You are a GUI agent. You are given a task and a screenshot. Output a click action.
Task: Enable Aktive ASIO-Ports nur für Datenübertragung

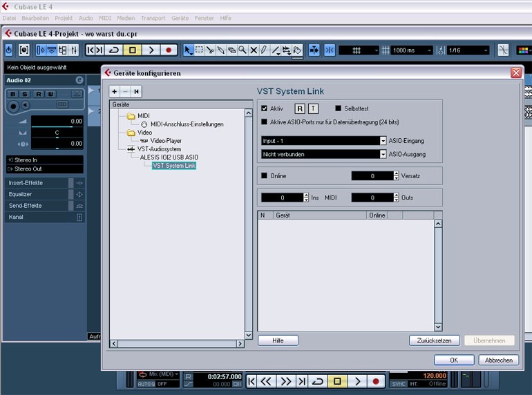[x=265, y=122]
